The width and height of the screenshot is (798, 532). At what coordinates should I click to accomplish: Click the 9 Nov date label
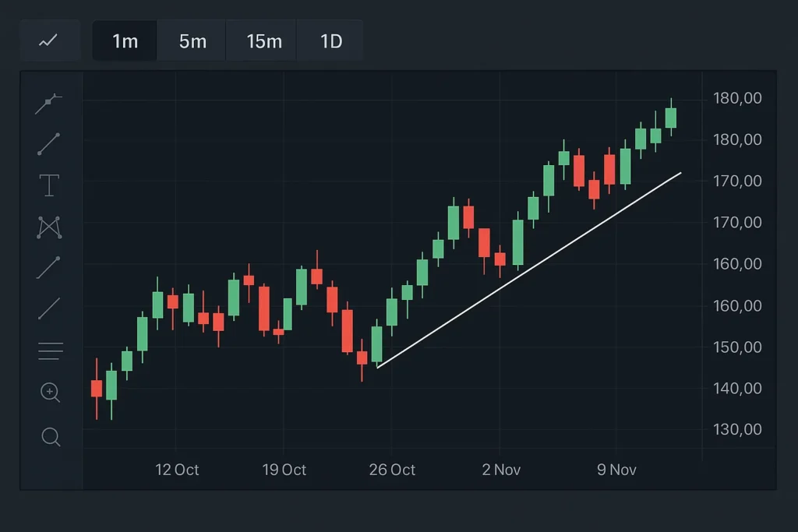pyautogui.click(x=616, y=470)
